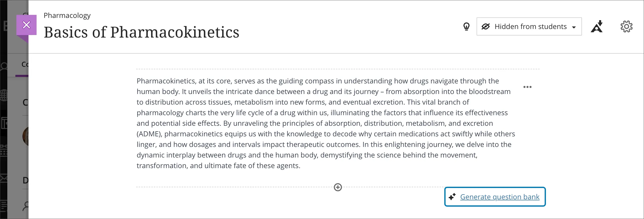This screenshot has width=644, height=219.
Task: Click the Pharmacokinetics paragraph text block
Action: (x=325, y=123)
